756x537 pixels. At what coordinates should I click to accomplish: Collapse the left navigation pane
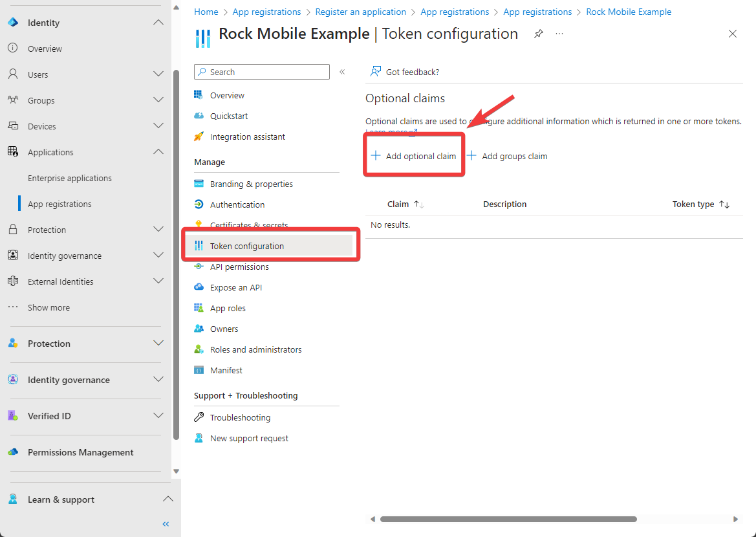pyautogui.click(x=166, y=524)
